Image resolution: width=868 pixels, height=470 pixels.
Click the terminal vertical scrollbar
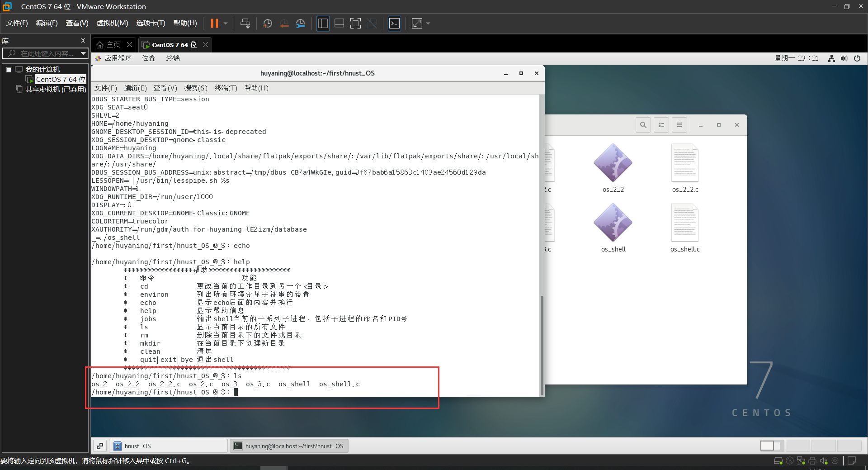click(542, 345)
